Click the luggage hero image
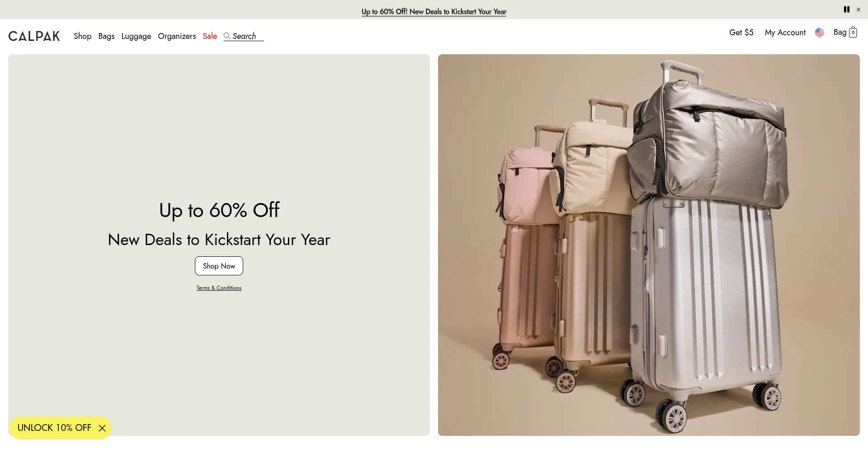This screenshot has width=868, height=449. [649, 245]
